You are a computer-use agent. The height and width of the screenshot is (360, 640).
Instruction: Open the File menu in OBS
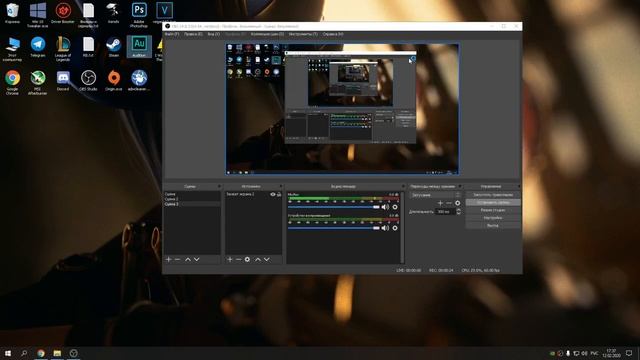tap(172, 34)
